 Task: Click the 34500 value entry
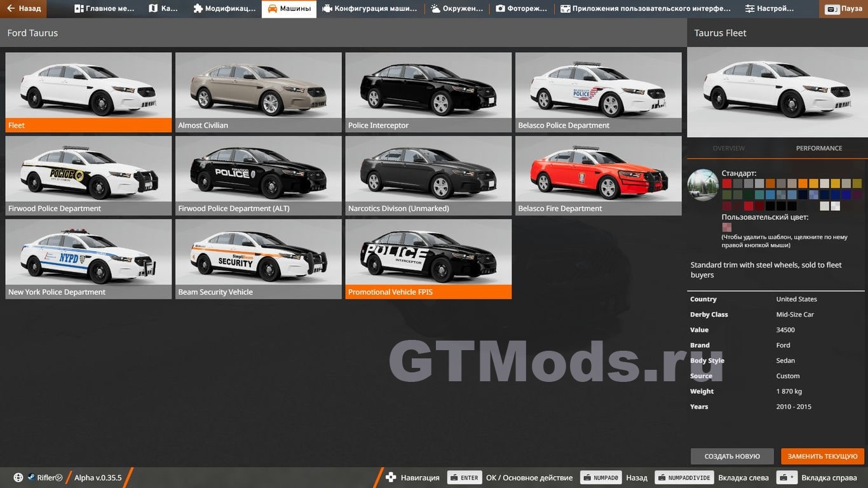coord(785,330)
